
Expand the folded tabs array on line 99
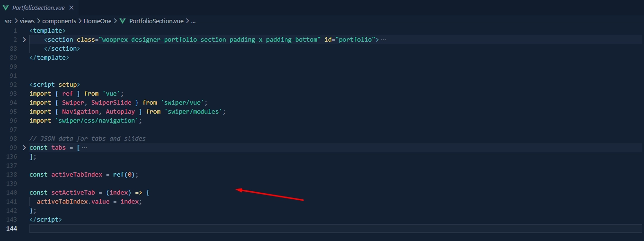point(24,148)
